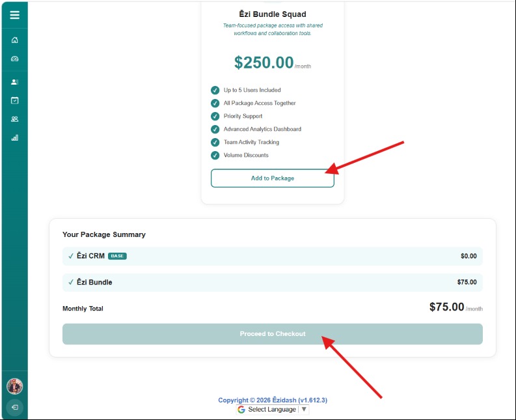Click the Select Language dropdown arrow
Screen dimensions: 516x420
click(x=304, y=409)
